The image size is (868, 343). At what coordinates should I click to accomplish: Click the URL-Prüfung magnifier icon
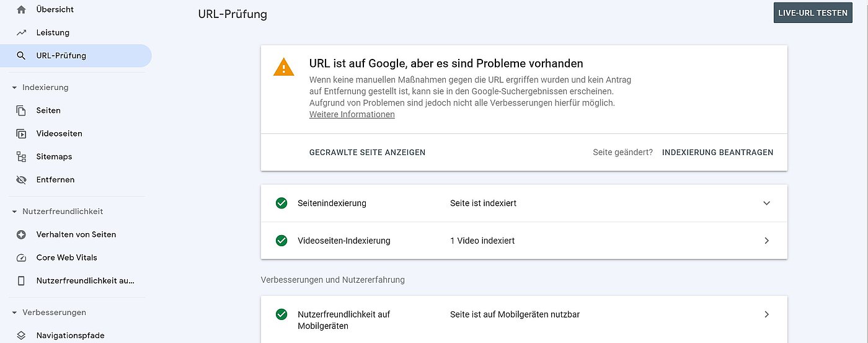[x=22, y=56]
